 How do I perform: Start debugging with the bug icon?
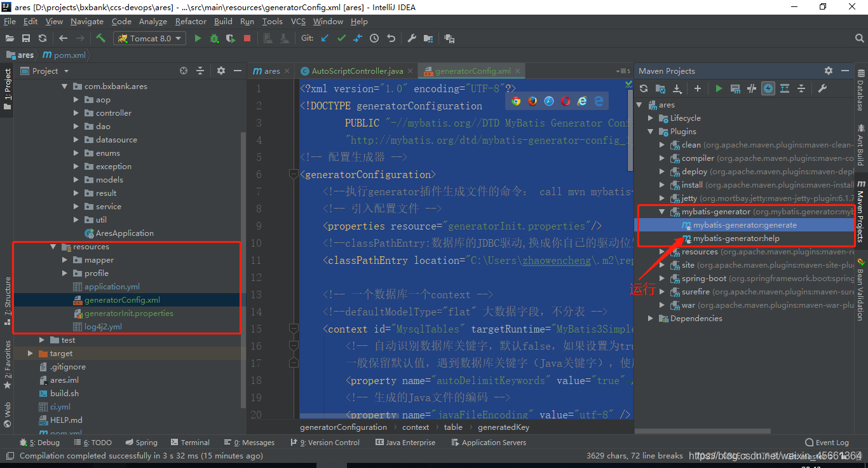pyautogui.click(x=214, y=38)
